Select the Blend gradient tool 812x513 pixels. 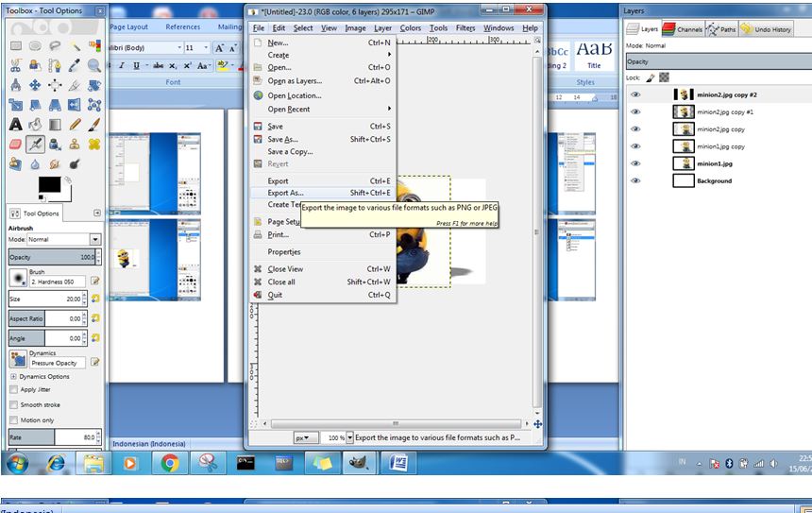(x=55, y=125)
